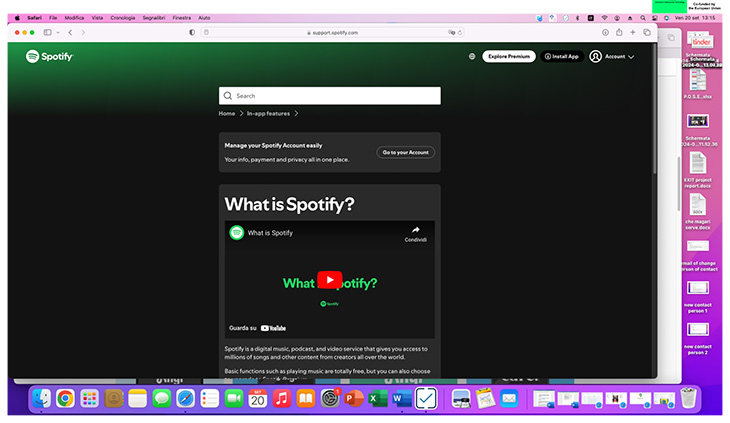
Task: Click the Spotify logo in the header
Action: tap(49, 56)
